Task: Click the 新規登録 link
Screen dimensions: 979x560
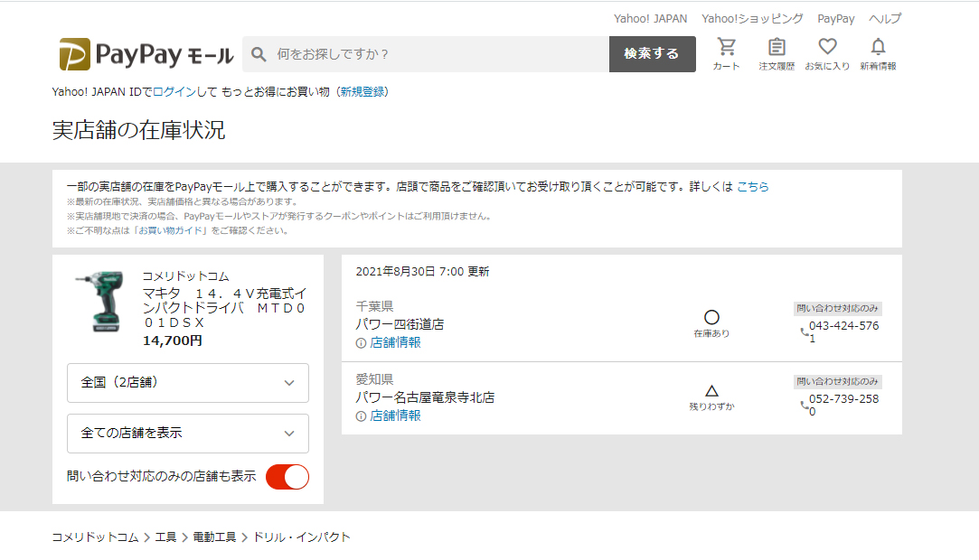Action: pos(362,91)
